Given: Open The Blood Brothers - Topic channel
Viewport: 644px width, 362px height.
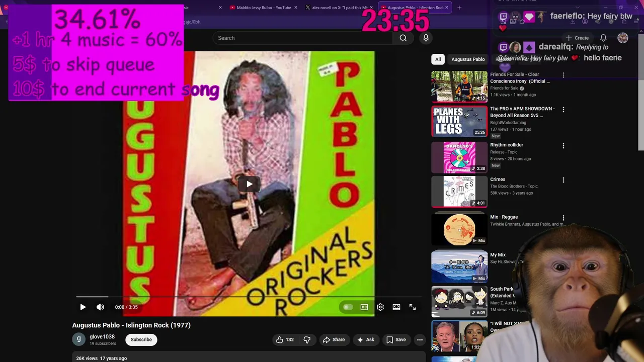Looking at the screenshot, I should point(514,187).
